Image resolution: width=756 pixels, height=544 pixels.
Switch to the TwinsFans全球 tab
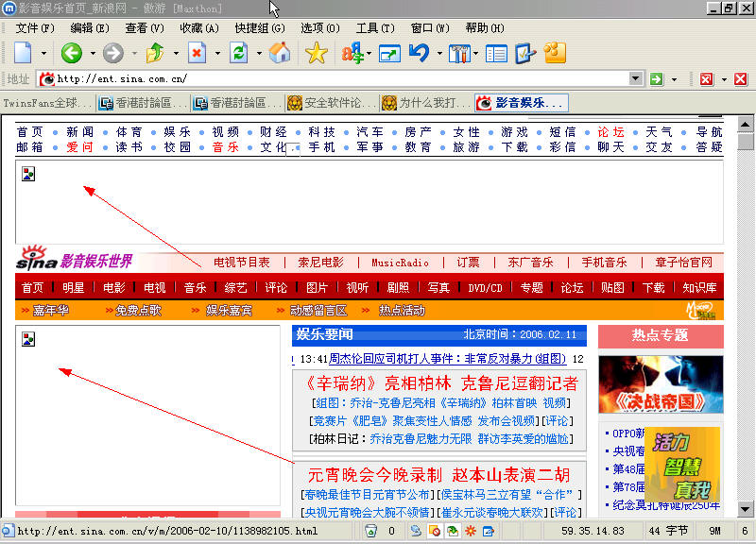click(48, 103)
